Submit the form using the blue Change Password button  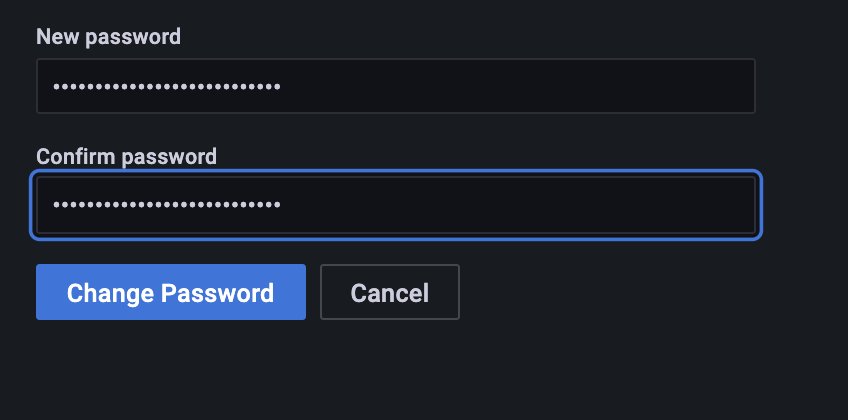[x=170, y=292]
